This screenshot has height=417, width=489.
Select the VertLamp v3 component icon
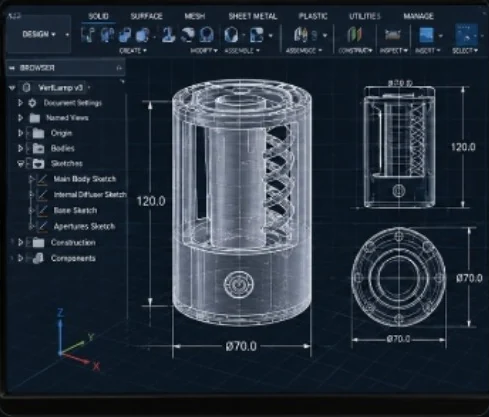(26, 88)
